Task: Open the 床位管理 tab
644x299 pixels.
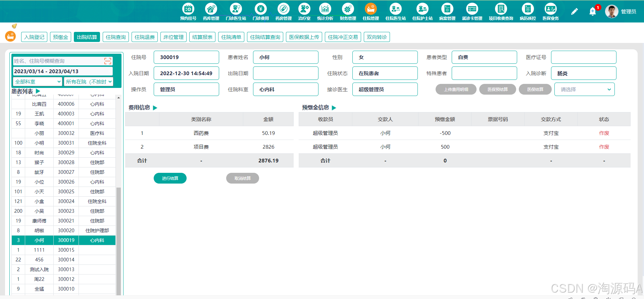Action: pyautogui.click(x=174, y=37)
